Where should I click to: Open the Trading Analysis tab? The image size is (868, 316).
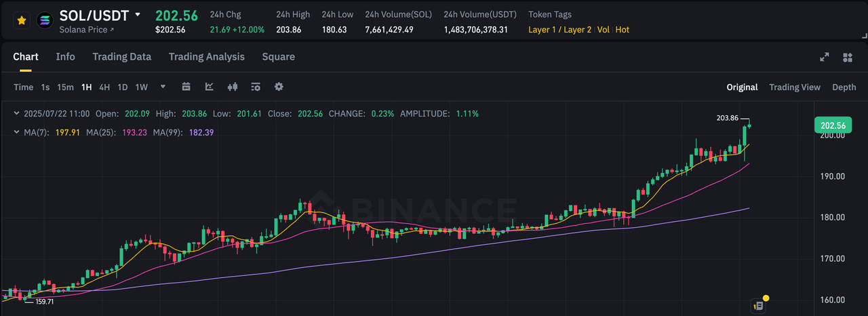[x=207, y=57]
